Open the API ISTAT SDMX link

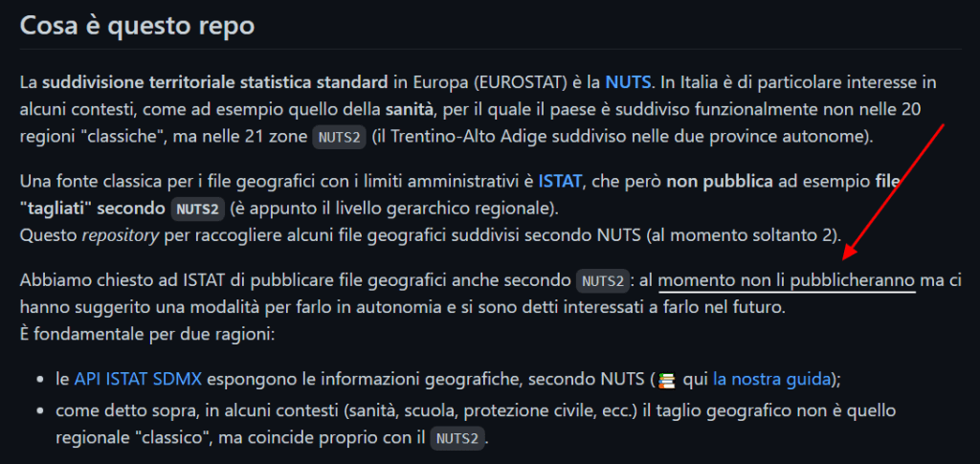[x=124, y=380]
